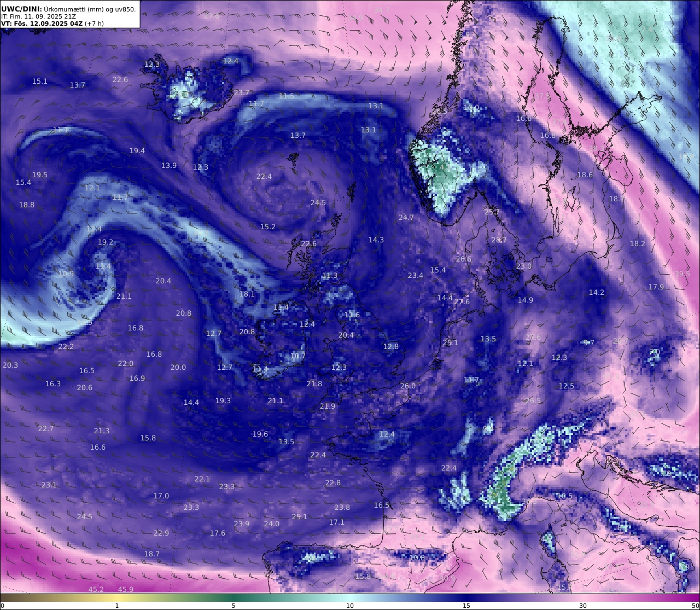Click the map value 17.6

tap(218, 533)
